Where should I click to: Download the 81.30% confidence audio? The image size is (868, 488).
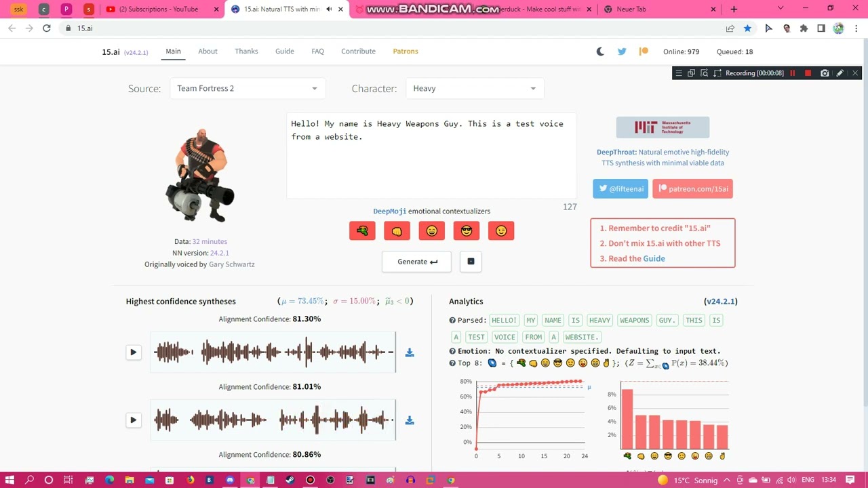410,352
